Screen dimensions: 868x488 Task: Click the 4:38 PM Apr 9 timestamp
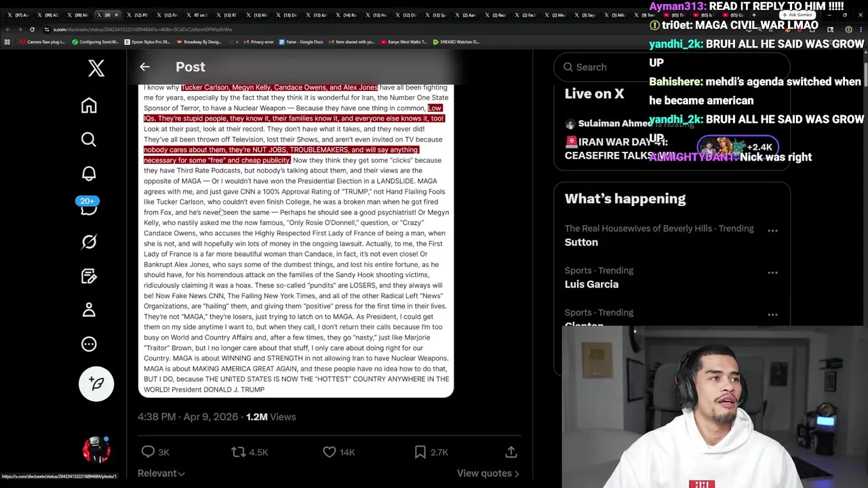[188, 417]
